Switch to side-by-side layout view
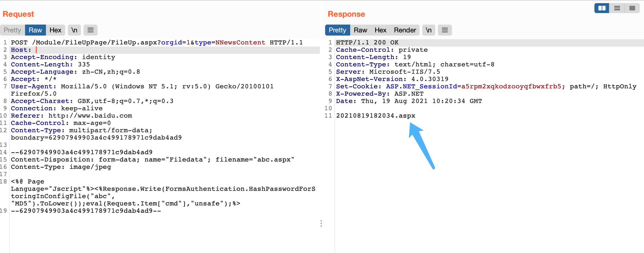This screenshot has height=253, width=644. pyautogui.click(x=602, y=8)
